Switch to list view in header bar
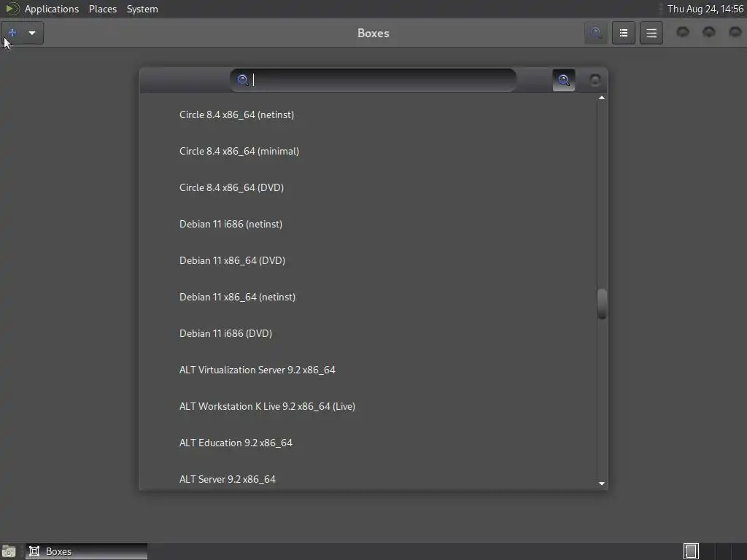The height and width of the screenshot is (560, 747). (623, 33)
